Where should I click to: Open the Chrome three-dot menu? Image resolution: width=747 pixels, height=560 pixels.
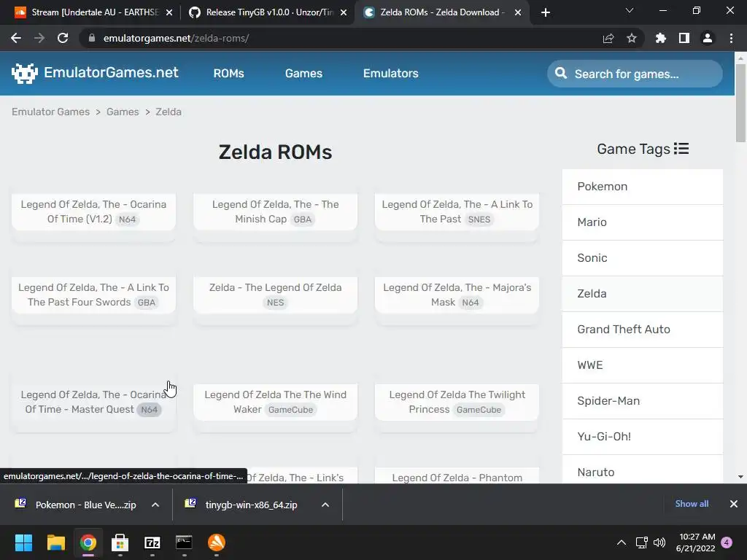(x=731, y=38)
